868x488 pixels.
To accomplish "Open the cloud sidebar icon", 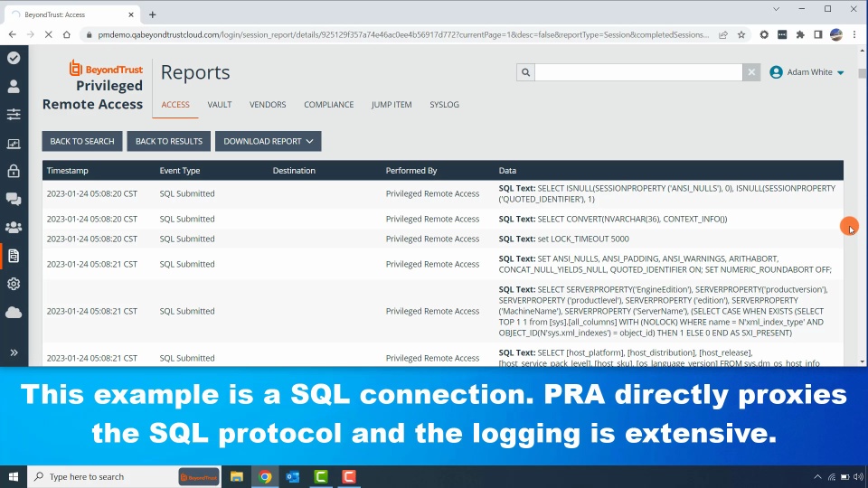I will click(x=14, y=312).
